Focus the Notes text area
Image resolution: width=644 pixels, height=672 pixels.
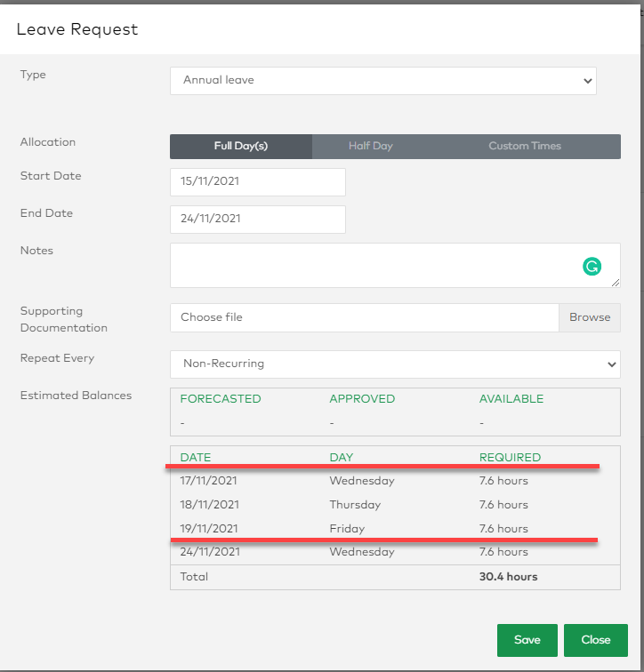pos(395,265)
